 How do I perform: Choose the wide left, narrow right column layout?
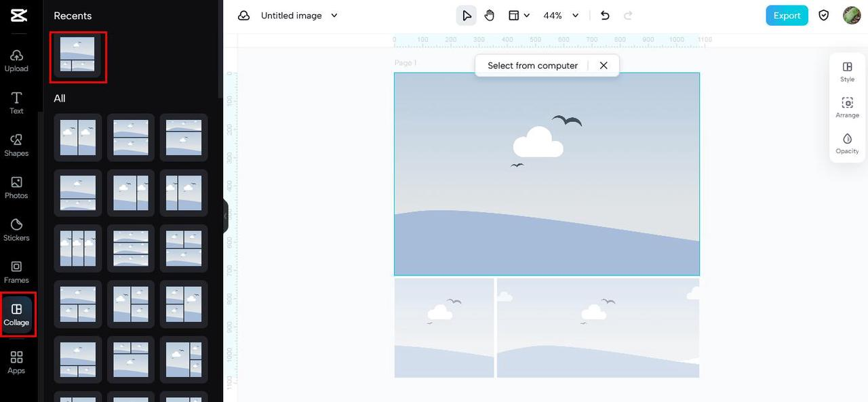[131, 193]
